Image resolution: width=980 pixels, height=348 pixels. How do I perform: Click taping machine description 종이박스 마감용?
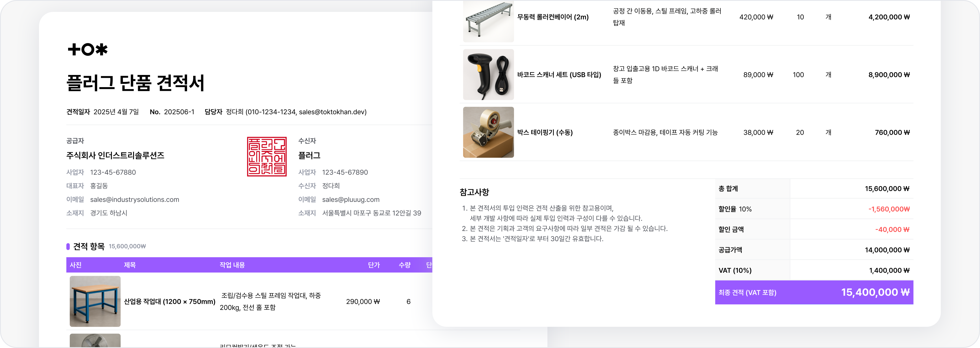pos(665,132)
